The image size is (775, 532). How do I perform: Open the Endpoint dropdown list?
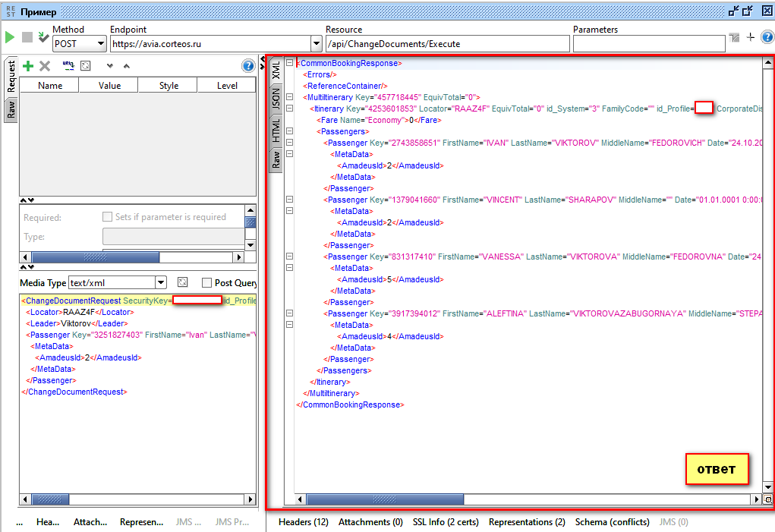pyautogui.click(x=317, y=44)
